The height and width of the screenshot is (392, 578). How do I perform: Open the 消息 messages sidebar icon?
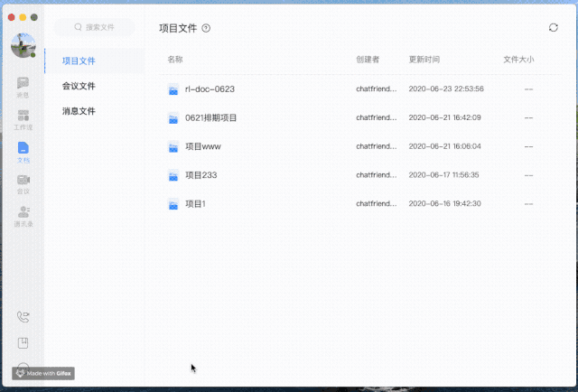coord(23,87)
